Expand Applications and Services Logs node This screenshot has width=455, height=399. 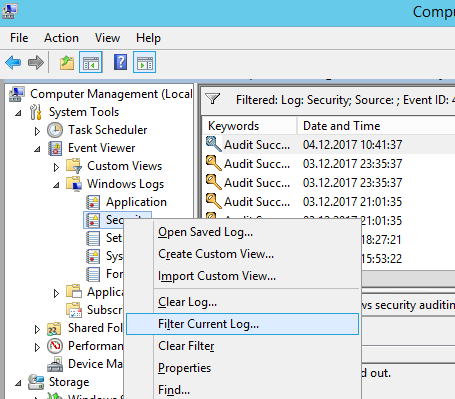(x=56, y=293)
